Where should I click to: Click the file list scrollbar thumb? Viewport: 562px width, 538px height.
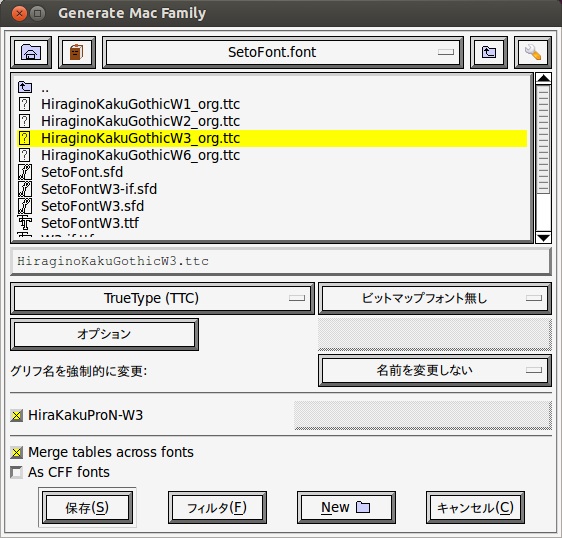tap(543, 140)
